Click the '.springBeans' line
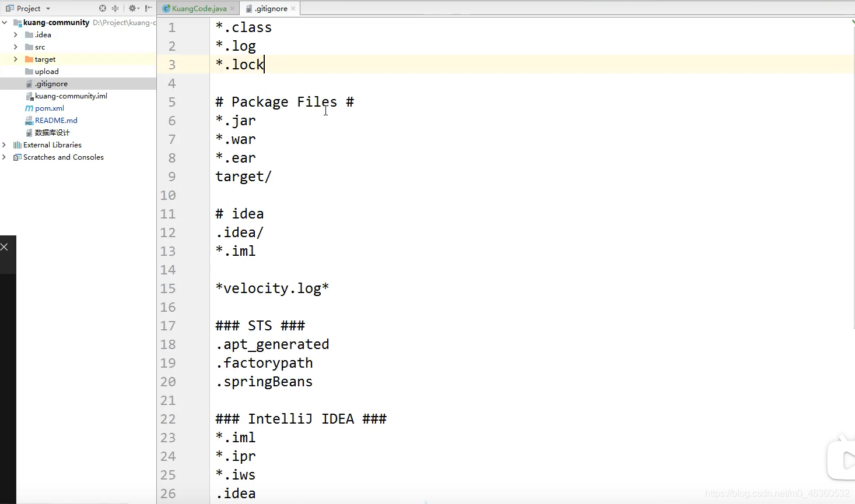 pyautogui.click(x=264, y=382)
